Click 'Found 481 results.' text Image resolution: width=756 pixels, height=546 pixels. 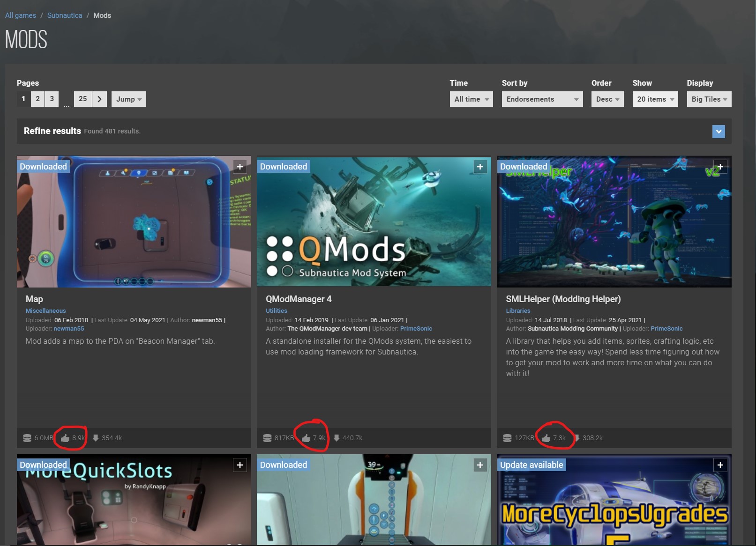point(112,131)
